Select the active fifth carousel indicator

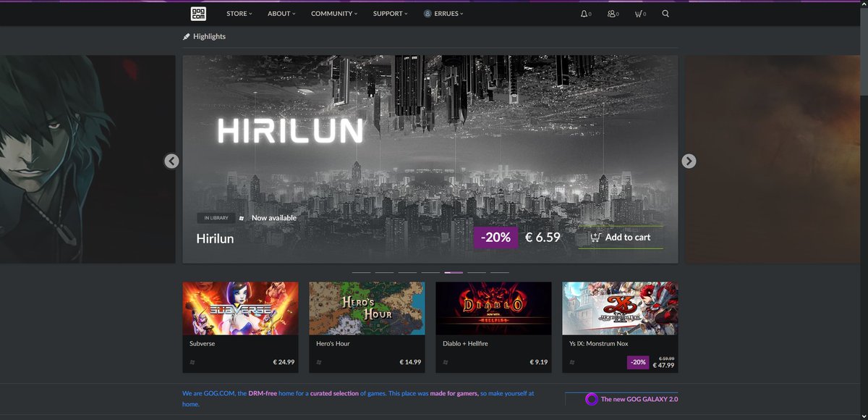454,273
